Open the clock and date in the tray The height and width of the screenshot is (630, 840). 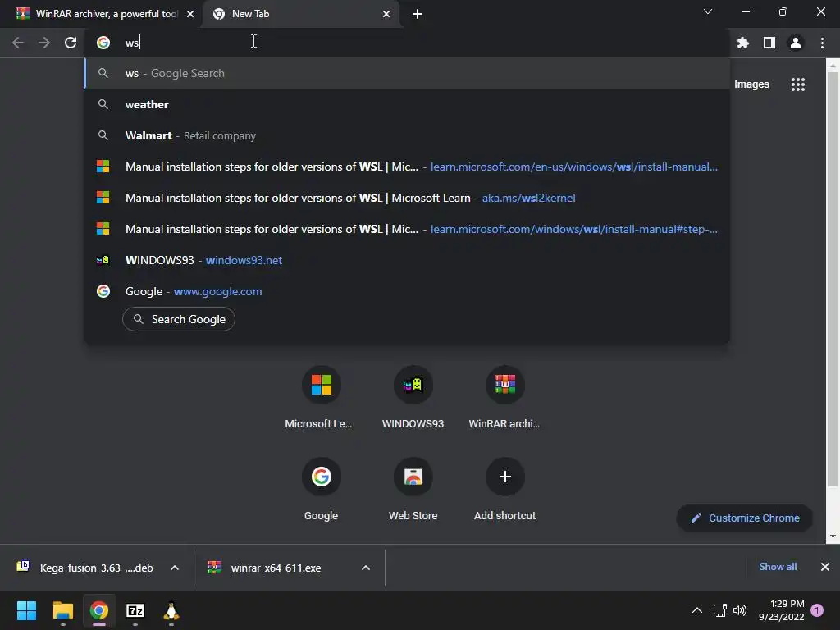(781, 610)
